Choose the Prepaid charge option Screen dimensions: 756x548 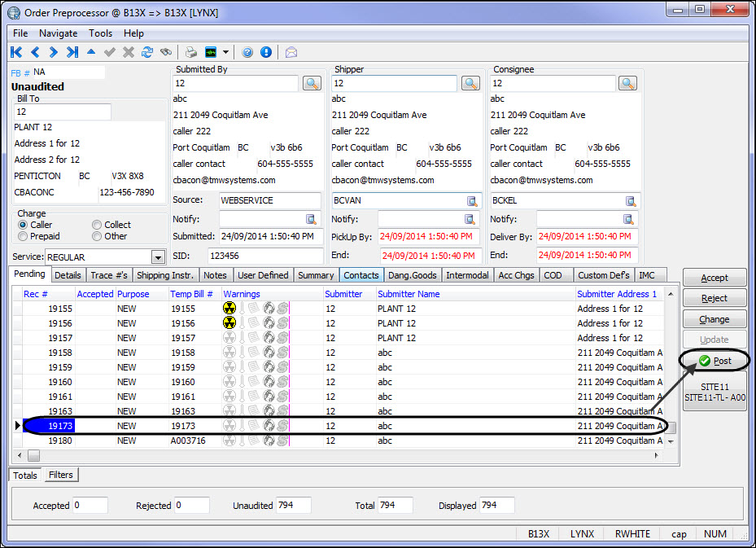23,236
